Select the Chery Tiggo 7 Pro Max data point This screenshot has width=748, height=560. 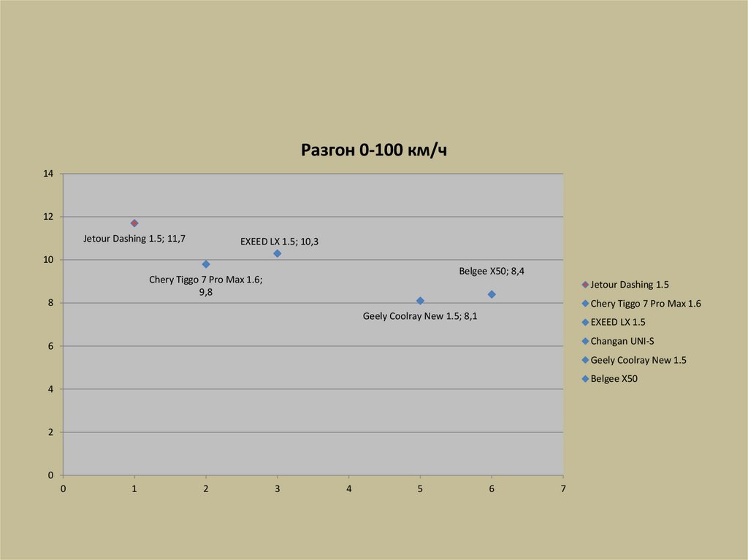(206, 264)
